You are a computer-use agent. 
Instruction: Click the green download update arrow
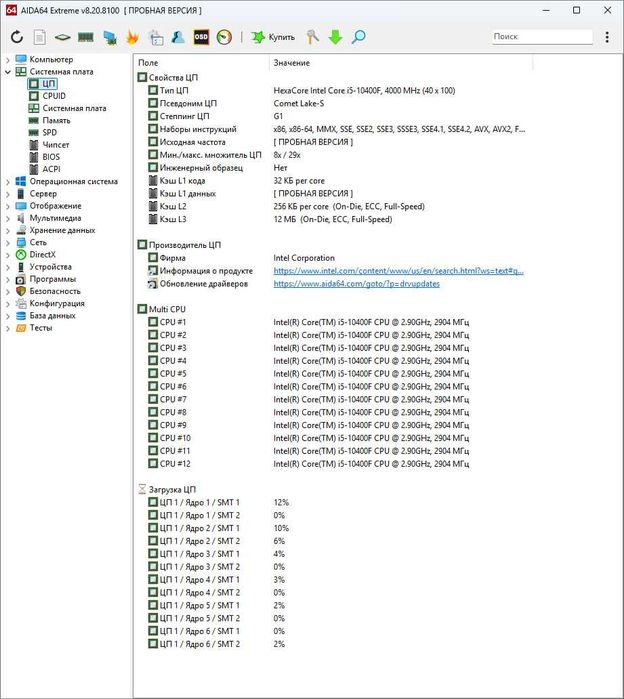pyautogui.click(x=335, y=37)
